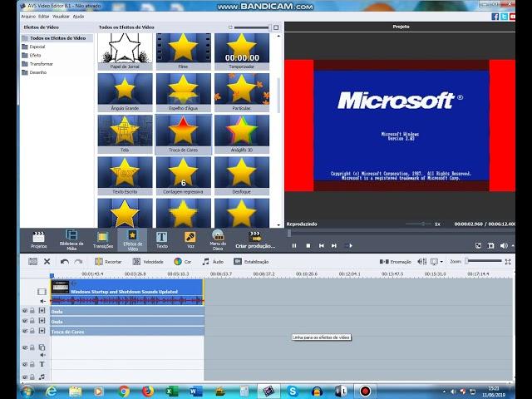Open the Efeitos de Vídeo section
Screen dimensions: 532x399
pos(132,240)
